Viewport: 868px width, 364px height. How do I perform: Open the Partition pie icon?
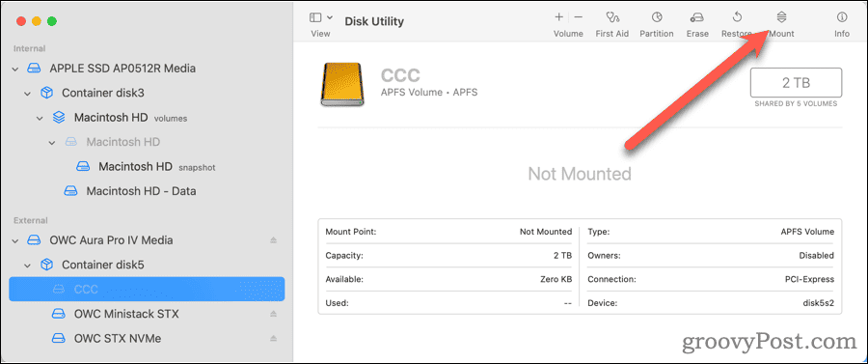point(657,17)
